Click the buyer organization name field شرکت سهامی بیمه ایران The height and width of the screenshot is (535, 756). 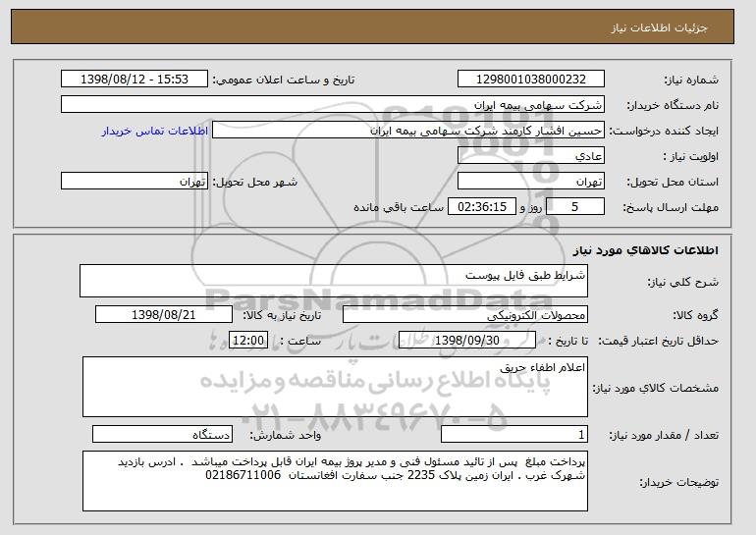click(333, 105)
